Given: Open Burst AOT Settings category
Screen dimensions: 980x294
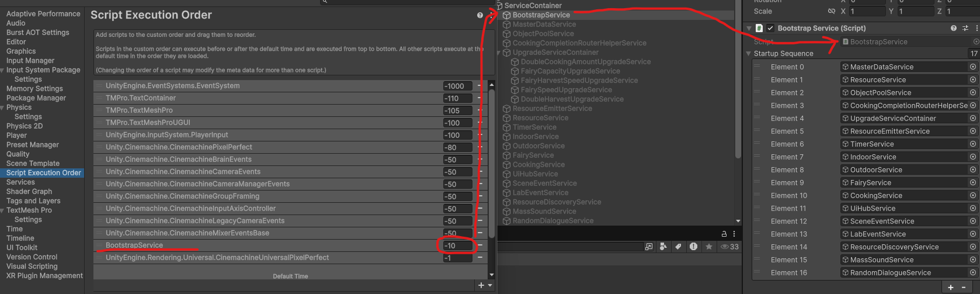Looking at the screenshot, I should (37, 33).
